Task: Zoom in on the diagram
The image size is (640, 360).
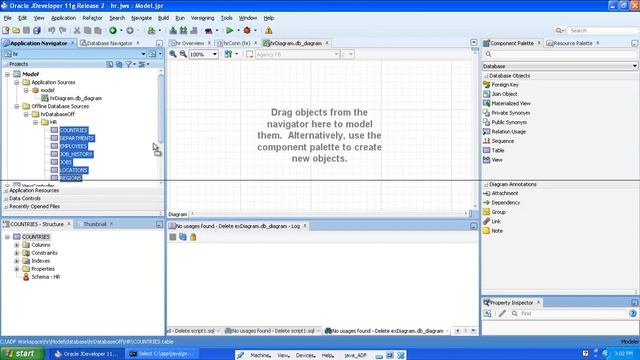Action: click(173, 54)
